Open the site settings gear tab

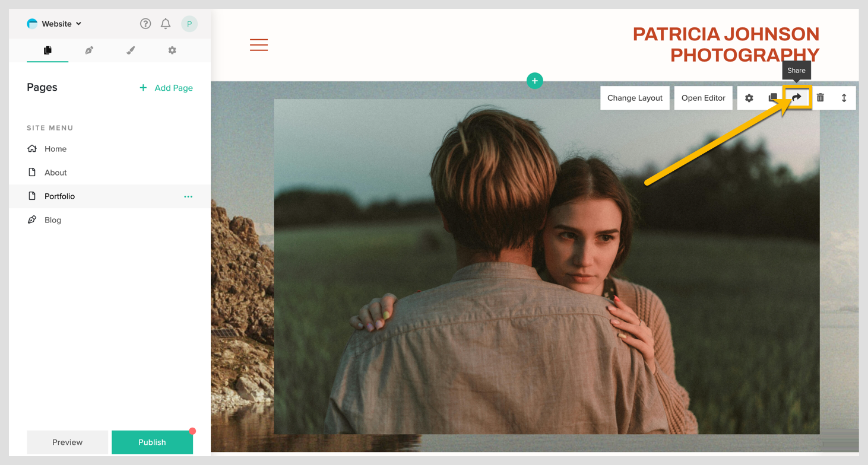click(172, 50)
